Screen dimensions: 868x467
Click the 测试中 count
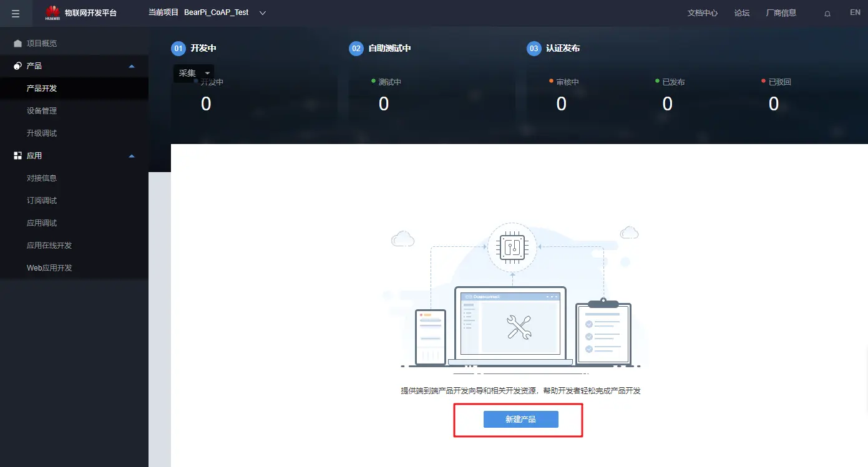pyautogui.click(x=384, y=104)
